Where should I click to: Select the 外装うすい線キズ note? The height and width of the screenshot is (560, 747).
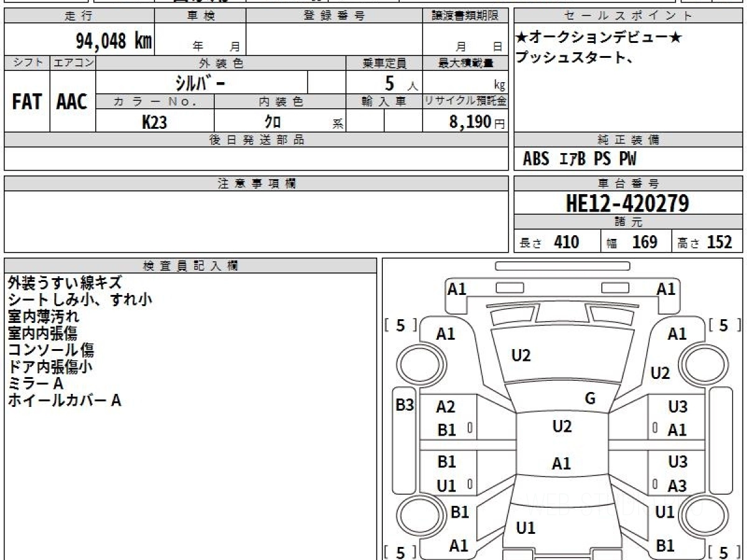tap(65, 282)
